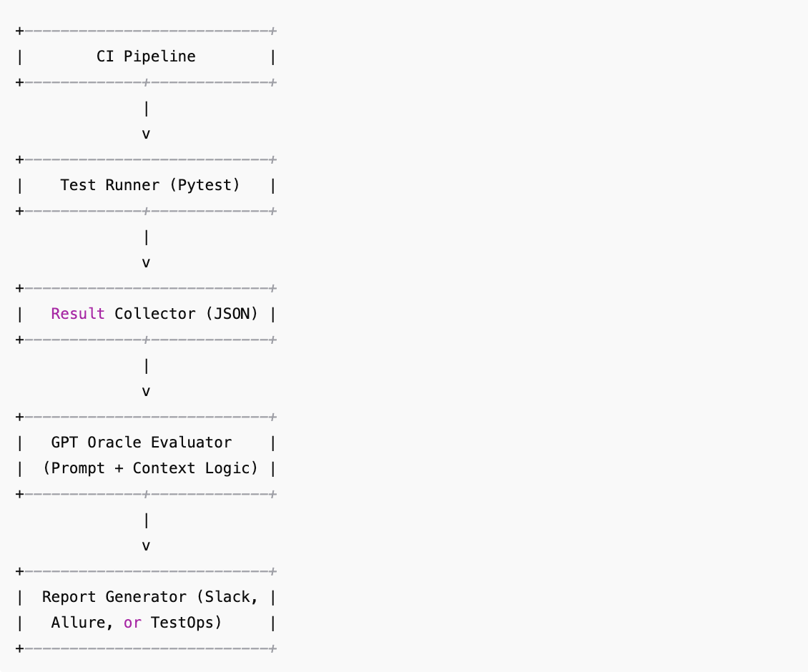808x672 pixels.
Task: Click the word "Slack" in the report box
Action: [x=227, y=597]
